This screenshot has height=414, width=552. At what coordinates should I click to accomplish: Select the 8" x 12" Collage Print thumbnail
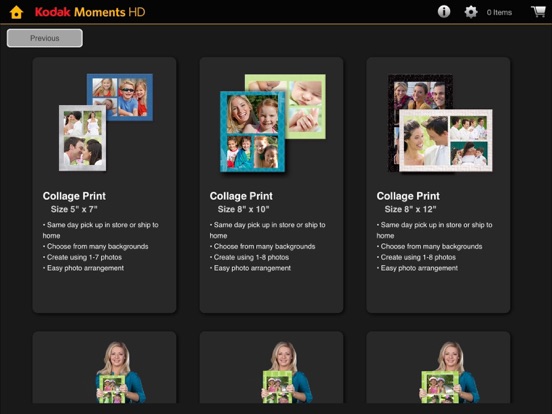tap(440, 123)
